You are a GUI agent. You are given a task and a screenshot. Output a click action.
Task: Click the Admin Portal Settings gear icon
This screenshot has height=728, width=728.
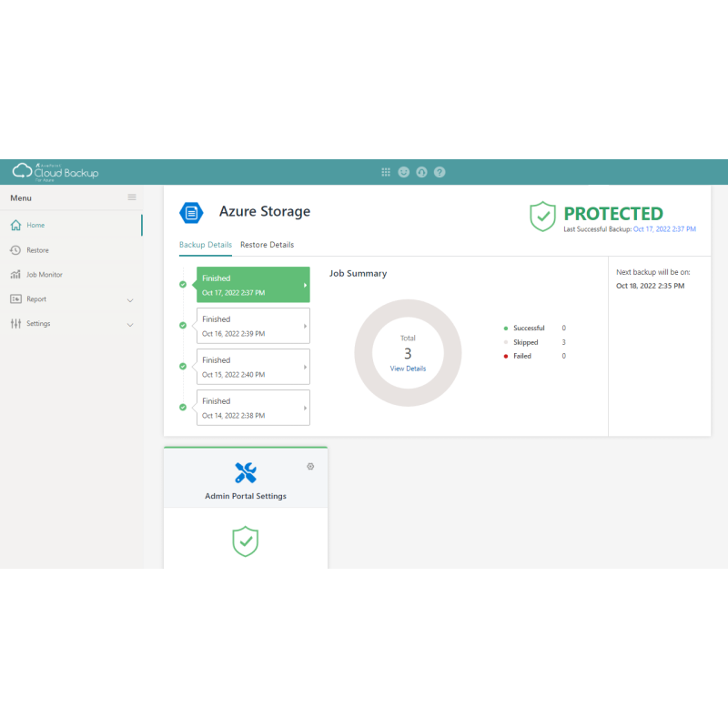click(310, 467)
